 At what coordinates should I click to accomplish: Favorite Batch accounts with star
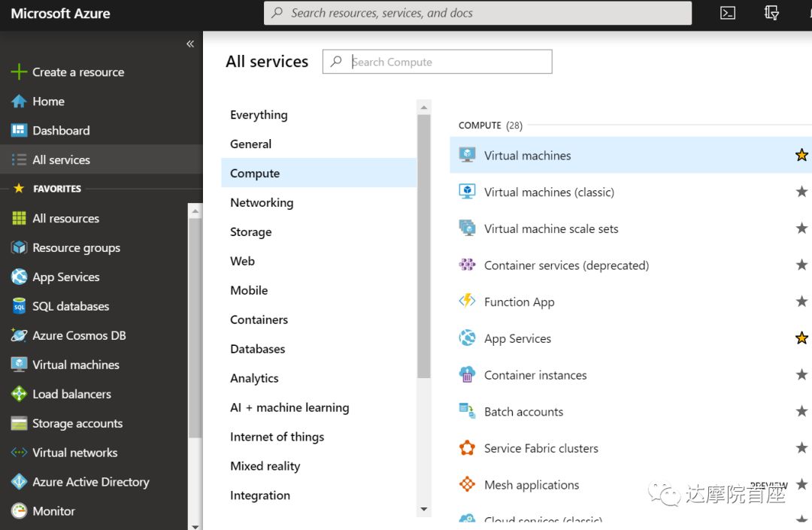pyautogui.click(x=801, y=411)
